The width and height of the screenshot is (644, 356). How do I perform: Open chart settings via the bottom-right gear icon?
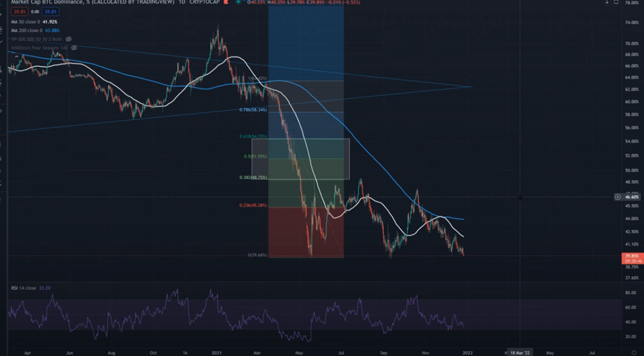coord(633,353)
